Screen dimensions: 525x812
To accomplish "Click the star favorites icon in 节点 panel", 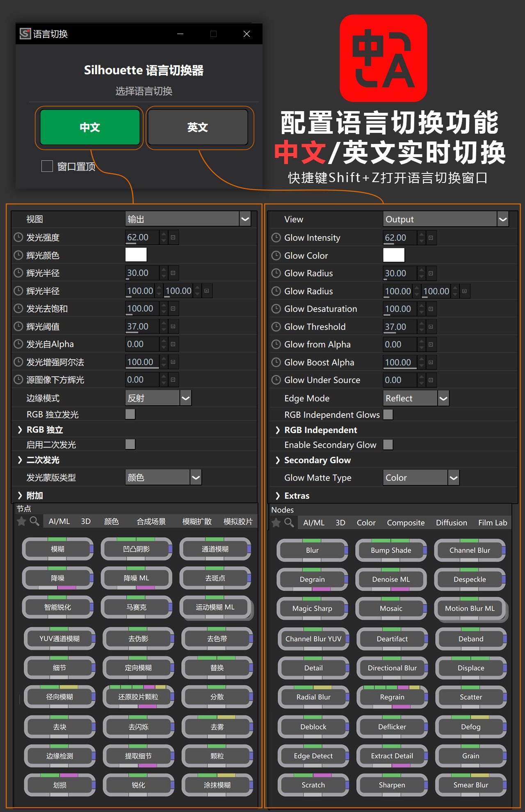I will pyautogui.click(x=21, y=521).
